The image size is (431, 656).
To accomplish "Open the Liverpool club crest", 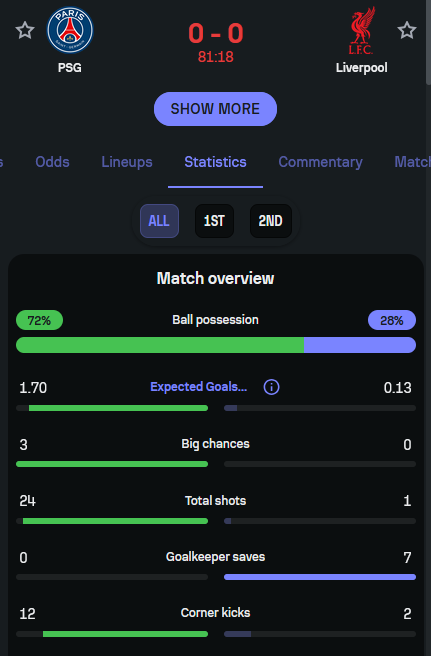I will click(362, 31).
